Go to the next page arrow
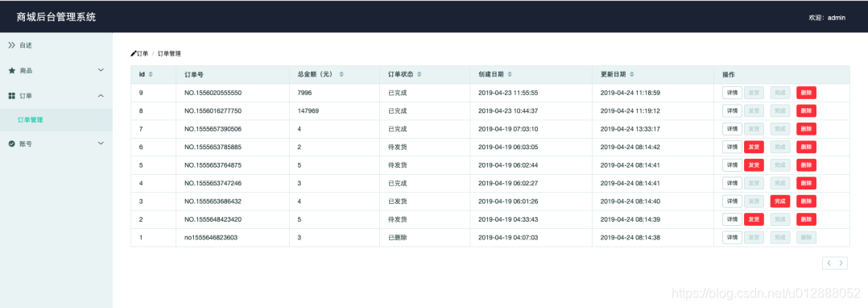Viewport: 868px width, 308px height. (841, 263)
